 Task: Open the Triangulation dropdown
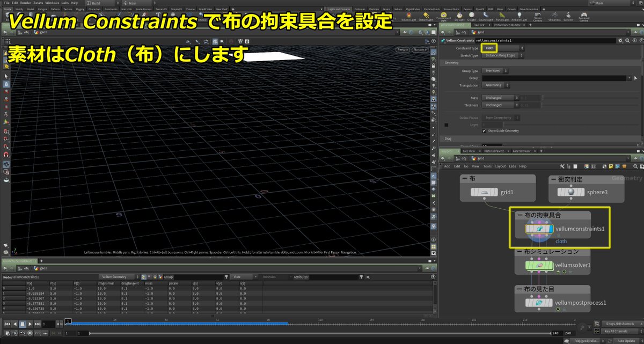[x=495, y=85]
